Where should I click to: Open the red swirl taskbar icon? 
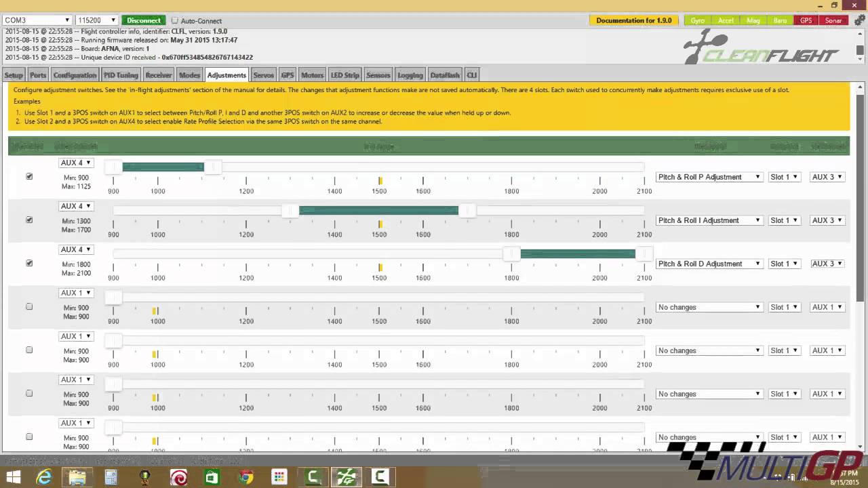pyautogui.click(x=178, y=477)
